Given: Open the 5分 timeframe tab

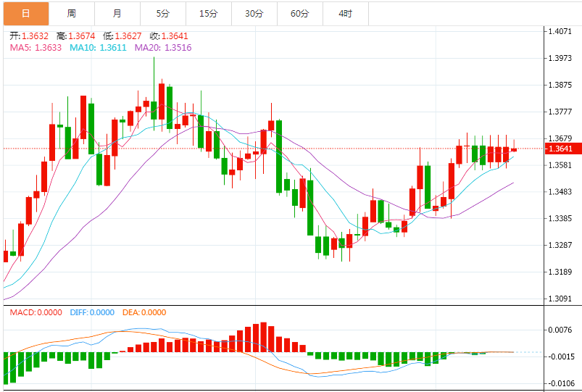Looking at the screenshot, I should pyautogui.click(x=163, y=14).
